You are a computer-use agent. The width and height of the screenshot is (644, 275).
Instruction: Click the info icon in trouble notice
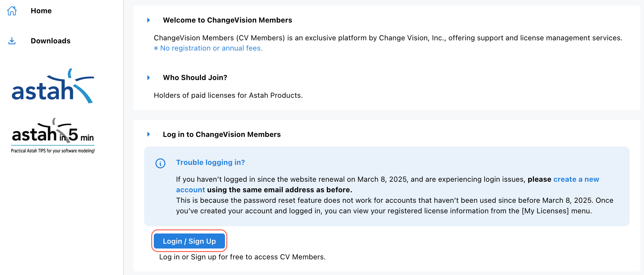(x=160, y=163)
